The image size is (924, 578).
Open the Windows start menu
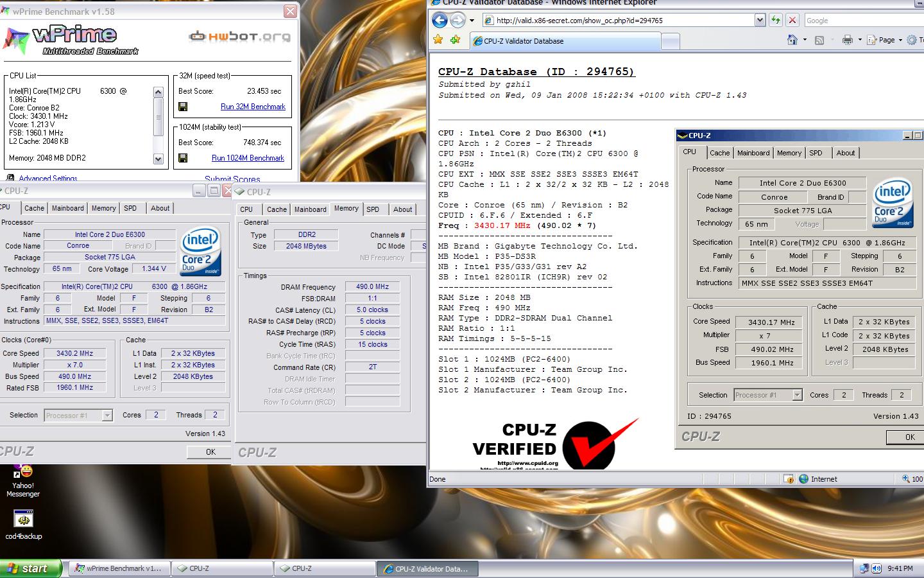(x=31, y=568)
